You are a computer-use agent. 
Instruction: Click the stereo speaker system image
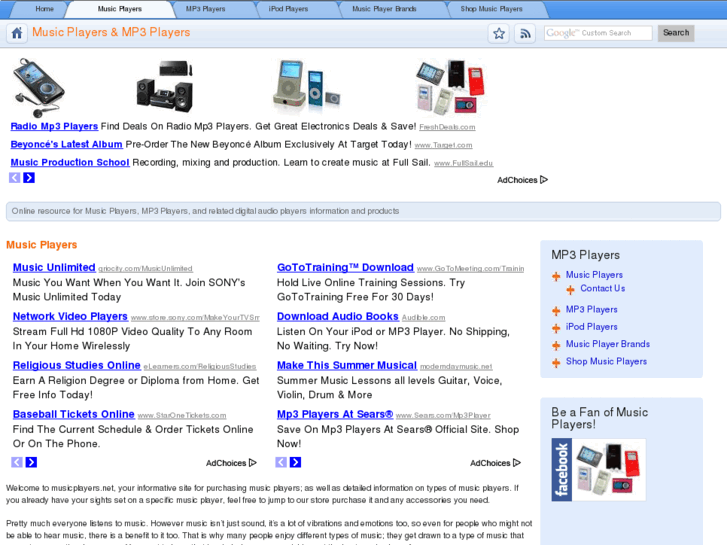click(x=165, y=86)
